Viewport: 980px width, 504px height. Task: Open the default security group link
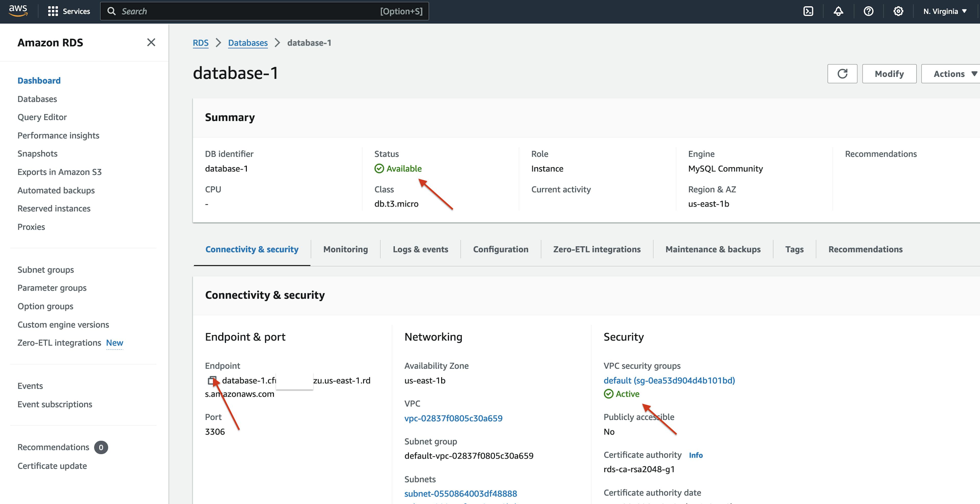tap(669, 380)
